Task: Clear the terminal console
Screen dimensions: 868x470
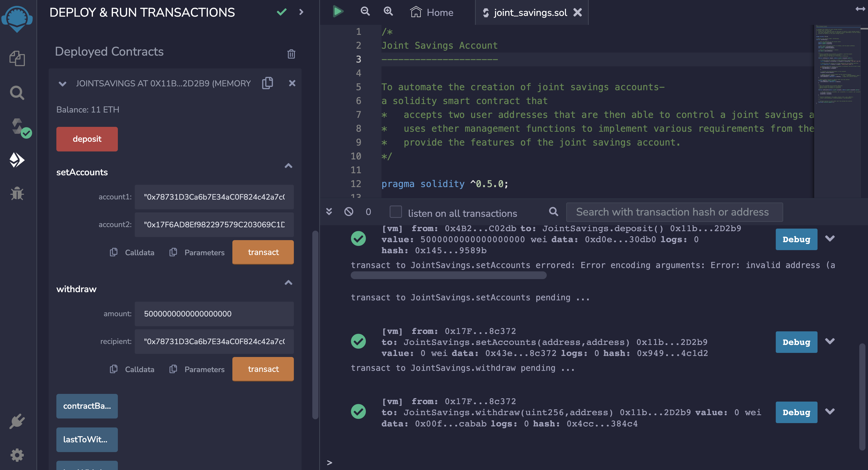Action: (349, 212)
